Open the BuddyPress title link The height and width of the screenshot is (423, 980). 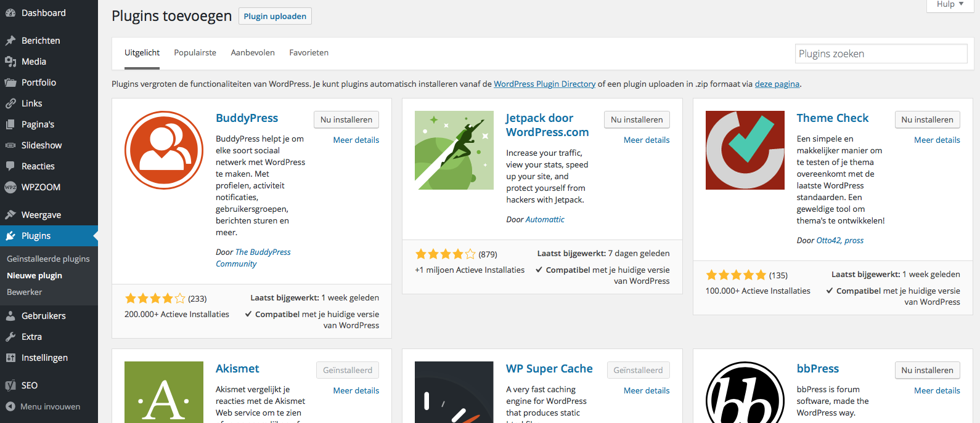click(x=247, y=118)
